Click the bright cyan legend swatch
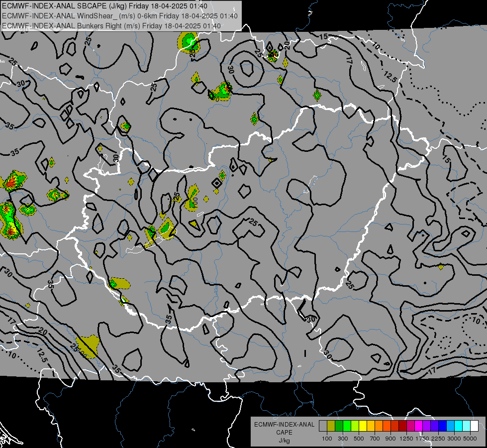Viewport: 487px width, 448px height. pos(458,426)
